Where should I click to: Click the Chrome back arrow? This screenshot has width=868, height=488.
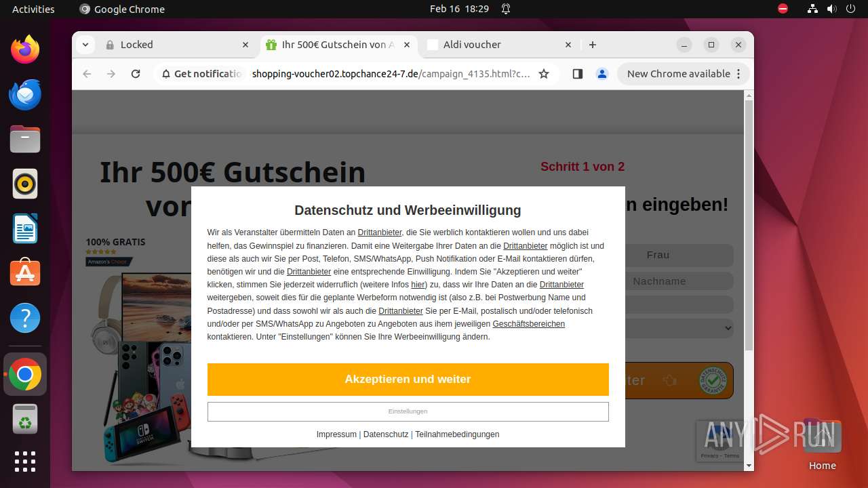coord(87,74)
